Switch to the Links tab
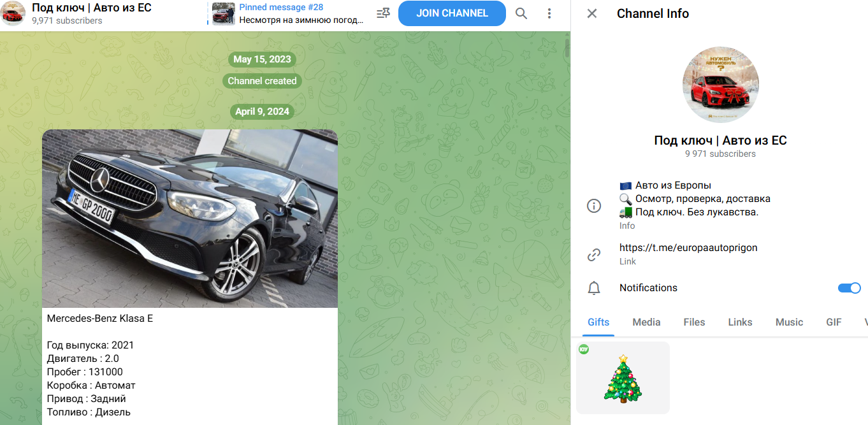868x425 pixels. (x=740, y=322)
